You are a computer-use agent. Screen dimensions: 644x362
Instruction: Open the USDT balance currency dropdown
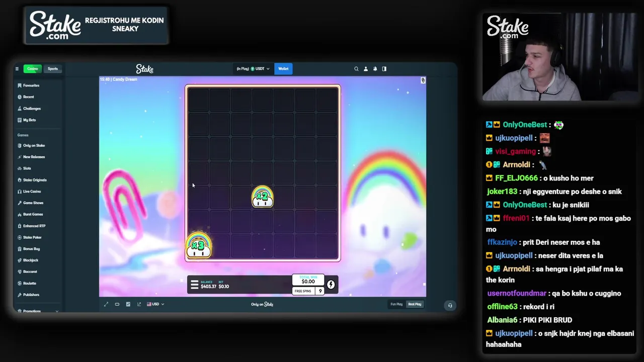[253, 69]
